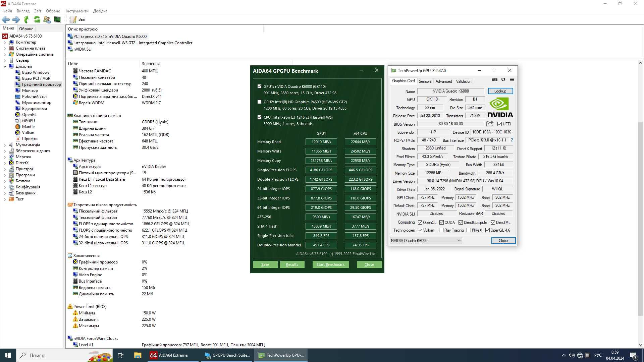Click the users icon in AIDA64 toolbar
The width and height of the screenshot is (644, 362).
click(47, 19)
